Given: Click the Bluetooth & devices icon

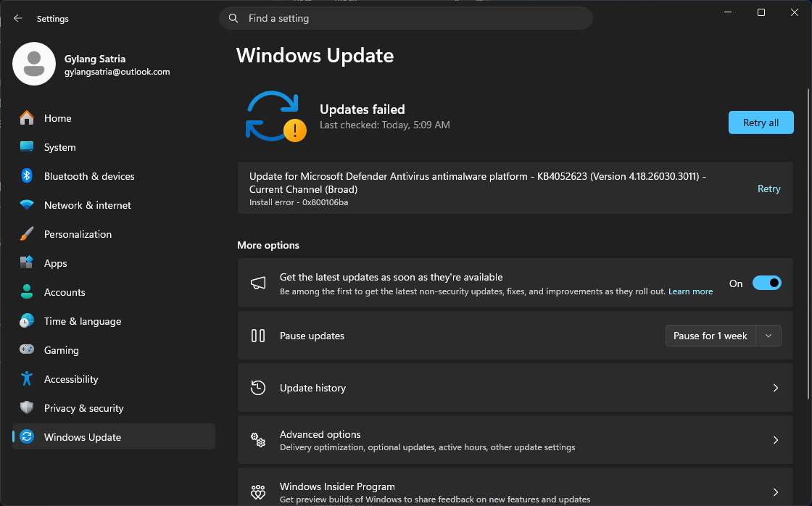Looking at the screenshot, I should [27, 176].
